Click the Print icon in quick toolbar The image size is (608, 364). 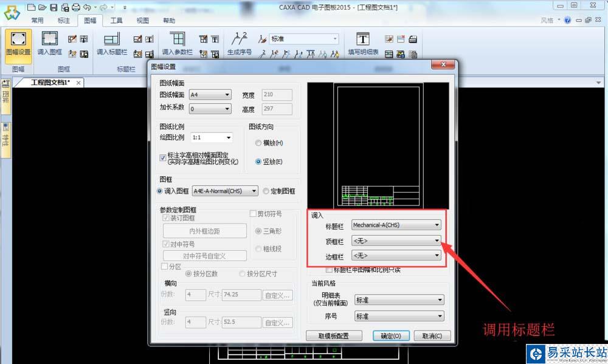(76, 7)
